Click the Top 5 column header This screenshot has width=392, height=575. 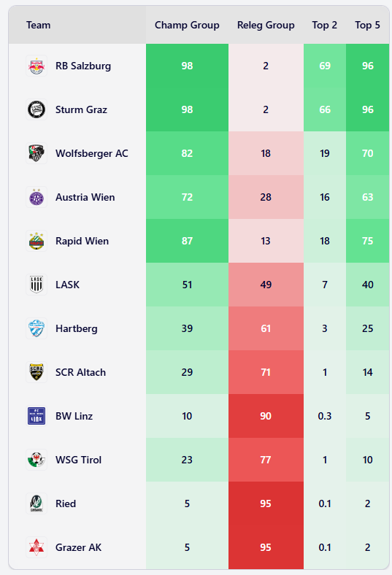(367, 25)
